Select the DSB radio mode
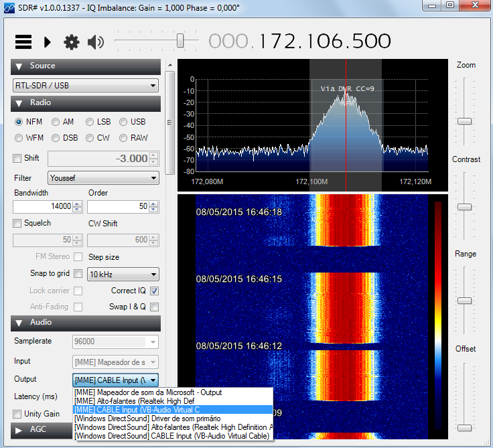The image size is (493, 448). click(65, 138)
